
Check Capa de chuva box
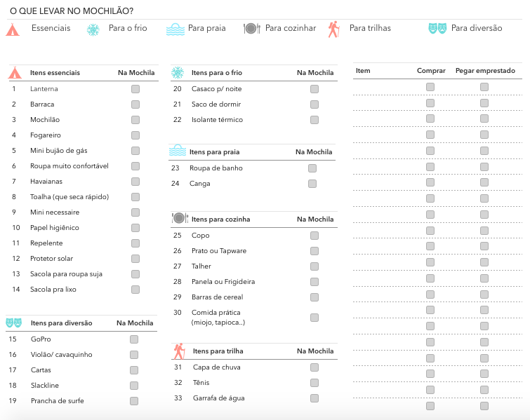314,367
